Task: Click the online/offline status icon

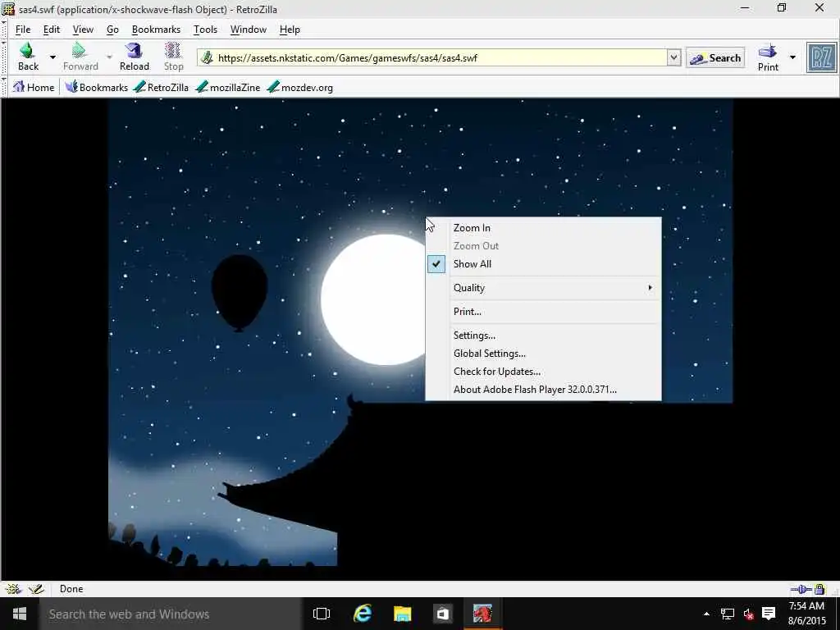Action: tap(801, 589)
